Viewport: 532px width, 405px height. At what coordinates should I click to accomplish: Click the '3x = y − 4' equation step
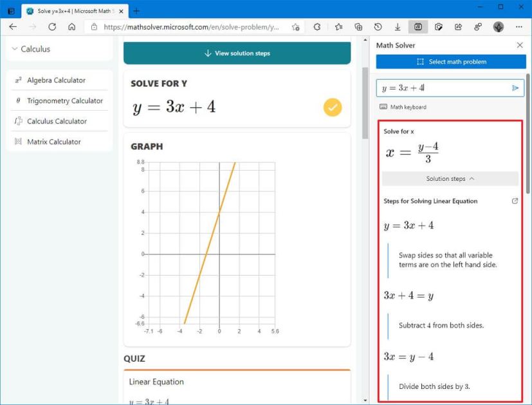pyautogui.click(x=408, y=357)
